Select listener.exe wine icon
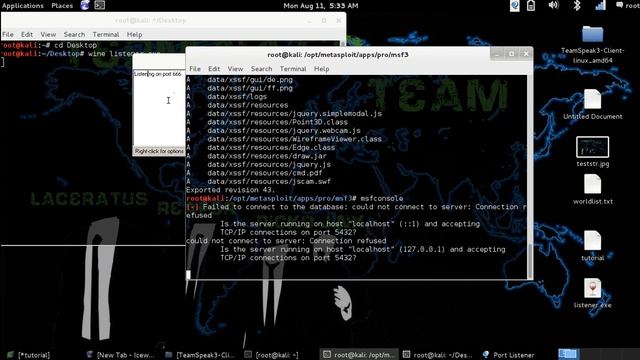Image resolution: width=640 pixels, height=360 pixels. coord(593,293)
